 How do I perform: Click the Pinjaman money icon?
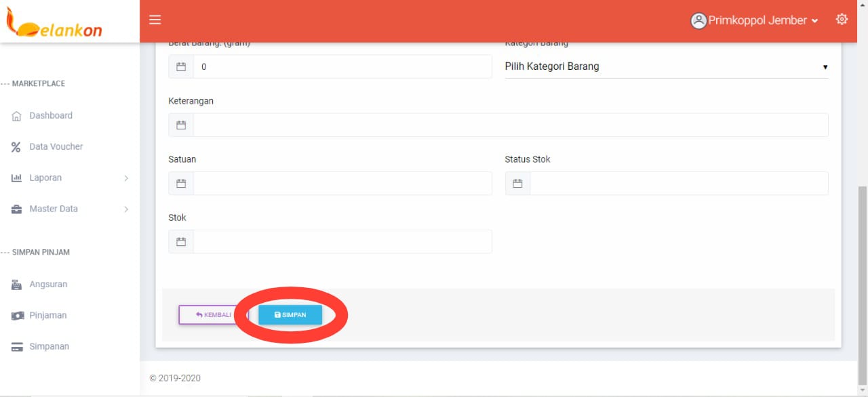point(17,316)
